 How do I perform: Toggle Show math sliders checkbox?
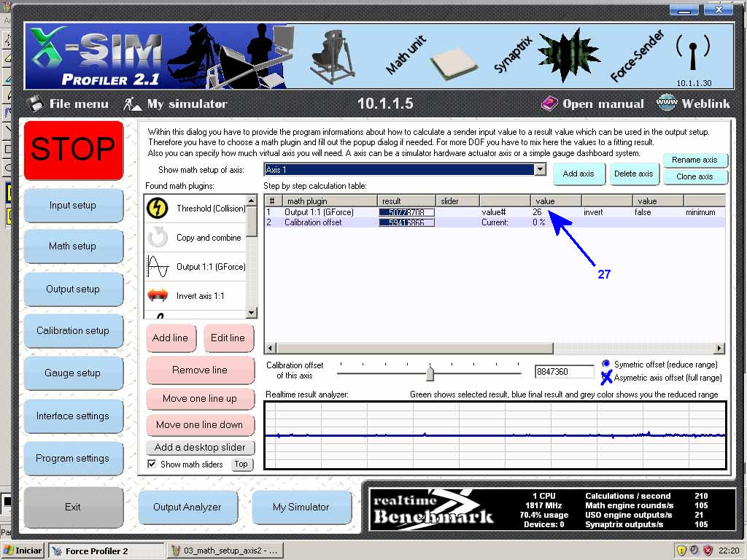coord(152,464)
